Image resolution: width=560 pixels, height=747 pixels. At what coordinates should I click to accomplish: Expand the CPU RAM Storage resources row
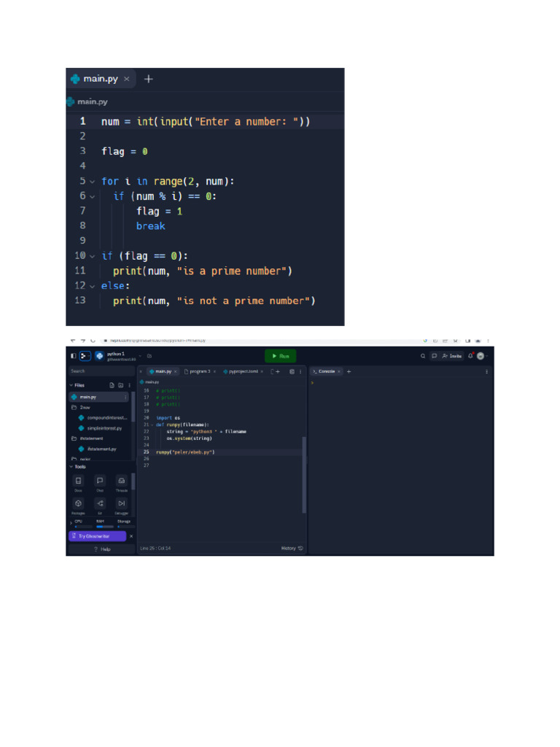click(71, 523)
